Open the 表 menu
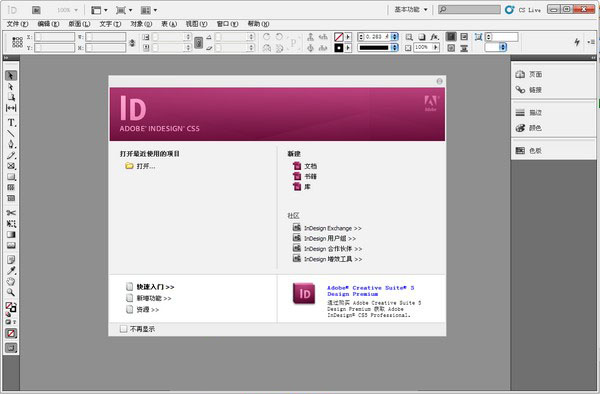 (169, 24)
